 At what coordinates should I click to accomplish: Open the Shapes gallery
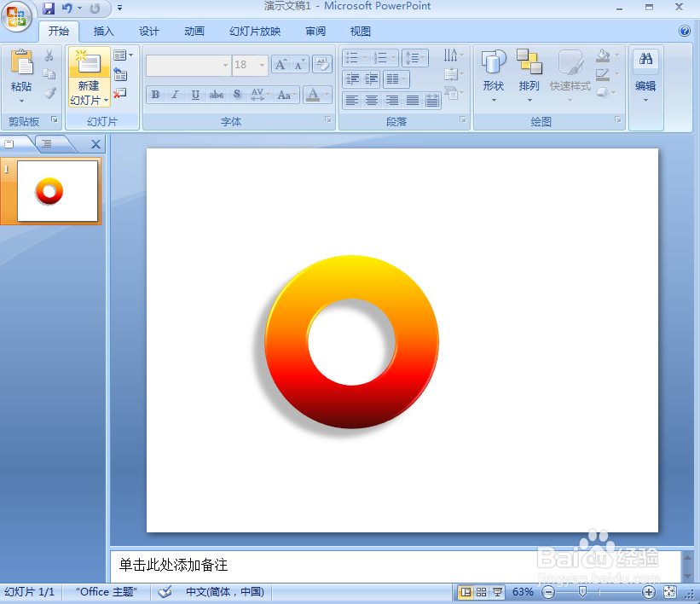click(494, 76)
